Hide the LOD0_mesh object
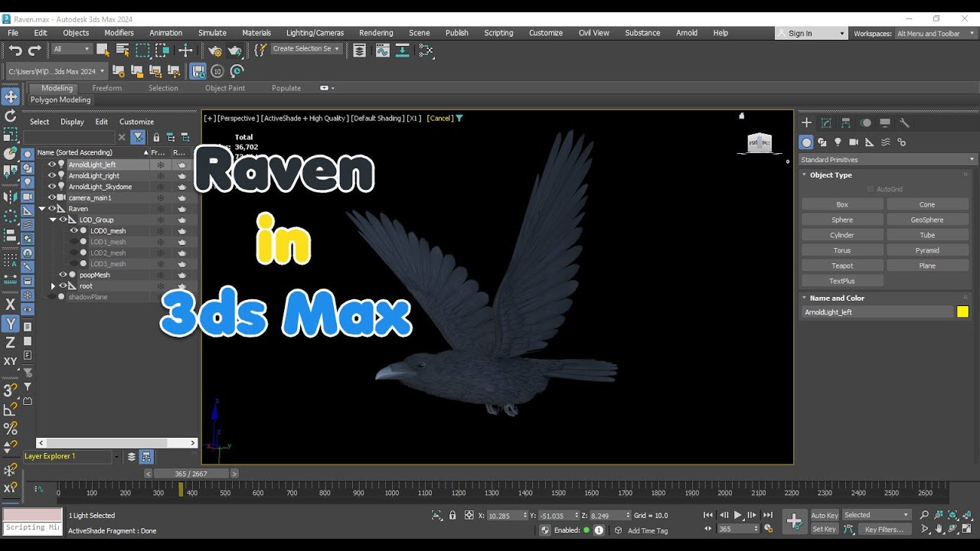The height and width of the screenshot is (551, 980). click(x=74, y=230)
